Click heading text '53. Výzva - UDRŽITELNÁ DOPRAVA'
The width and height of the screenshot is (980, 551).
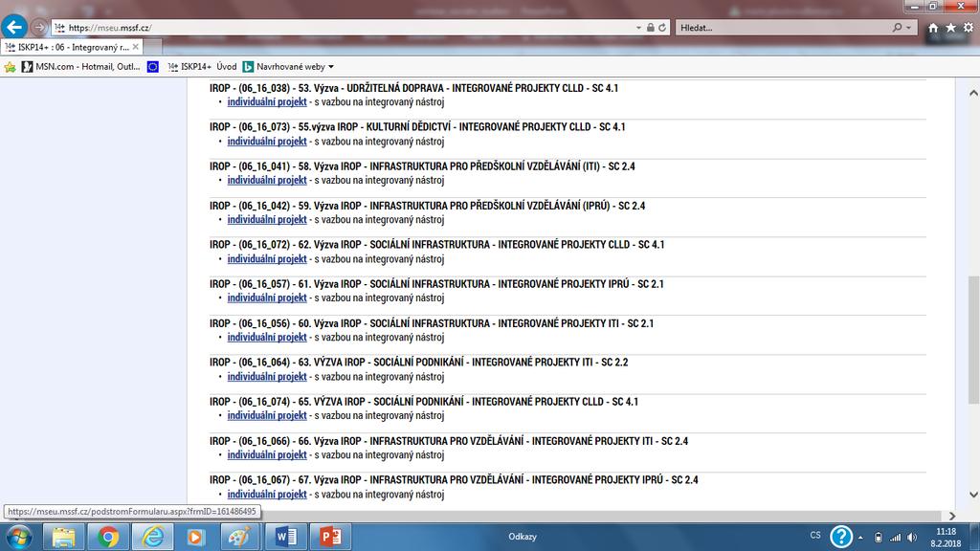point(371,88)
